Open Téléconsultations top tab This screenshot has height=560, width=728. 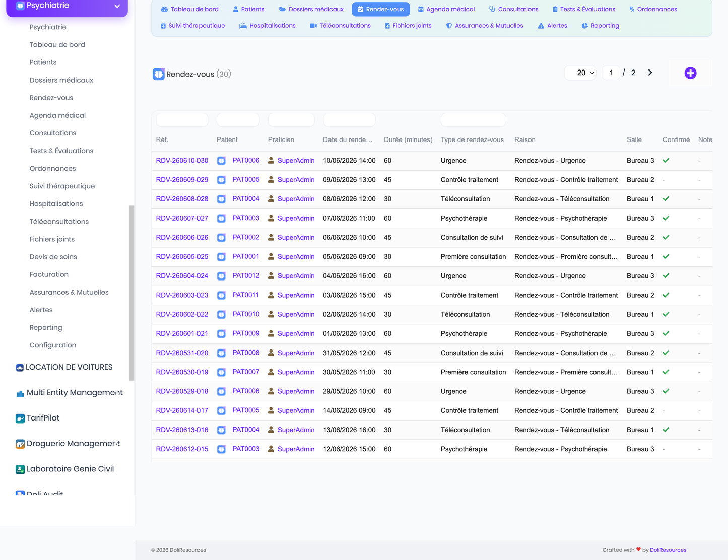tap(340, 26)
